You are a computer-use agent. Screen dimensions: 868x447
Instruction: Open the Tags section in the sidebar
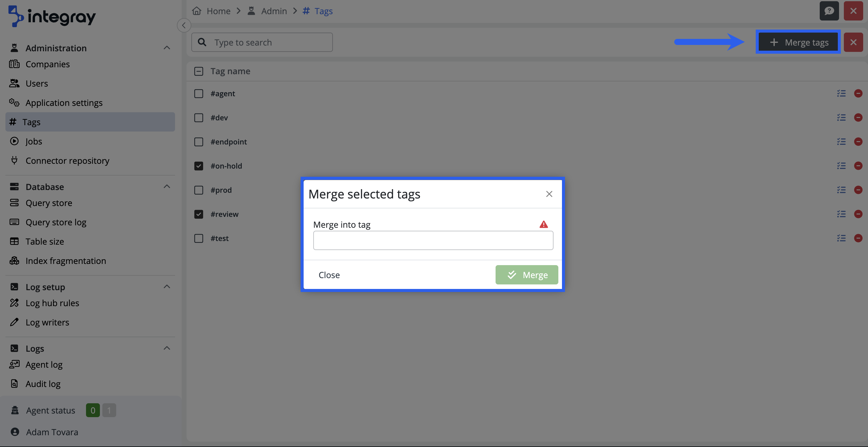click(31, 122)
